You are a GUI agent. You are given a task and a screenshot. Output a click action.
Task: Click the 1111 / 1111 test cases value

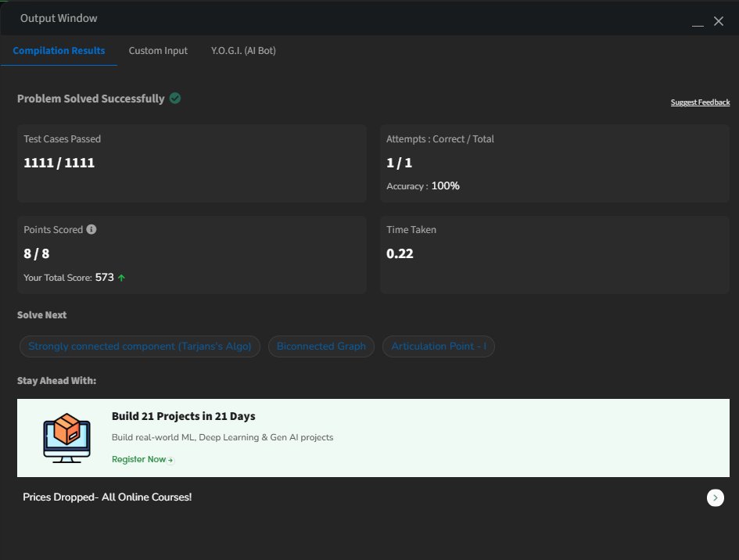click(59, 163)
